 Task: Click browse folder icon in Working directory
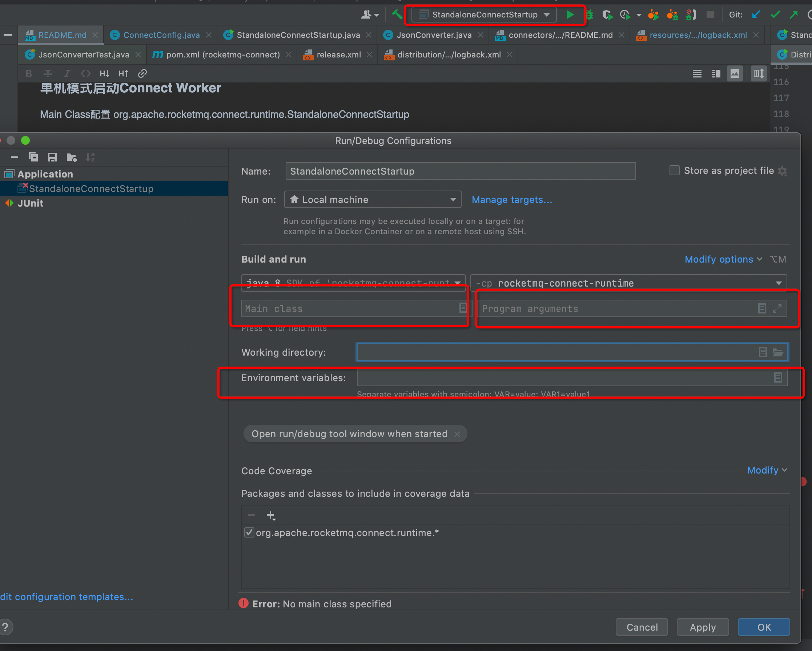tap(778, 352)
